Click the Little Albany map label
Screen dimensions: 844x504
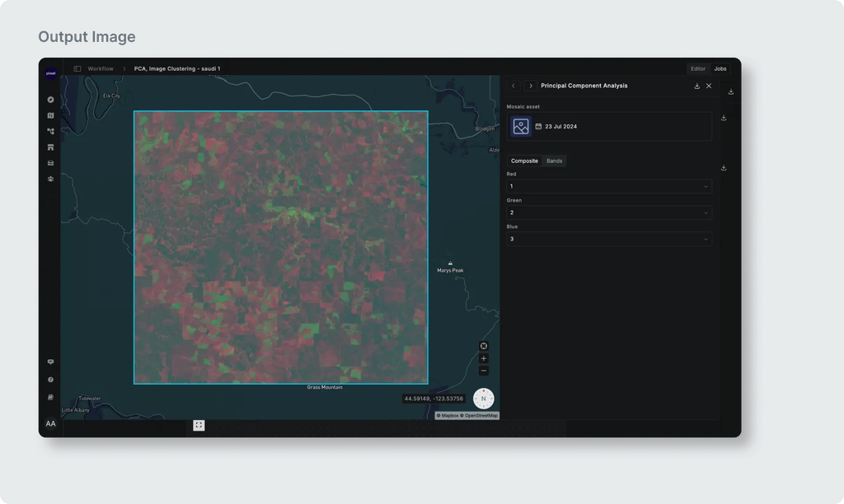pos(75,410)
